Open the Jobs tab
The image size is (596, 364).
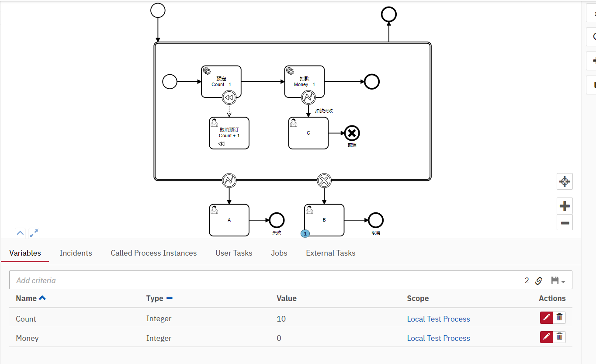point(279,253)
